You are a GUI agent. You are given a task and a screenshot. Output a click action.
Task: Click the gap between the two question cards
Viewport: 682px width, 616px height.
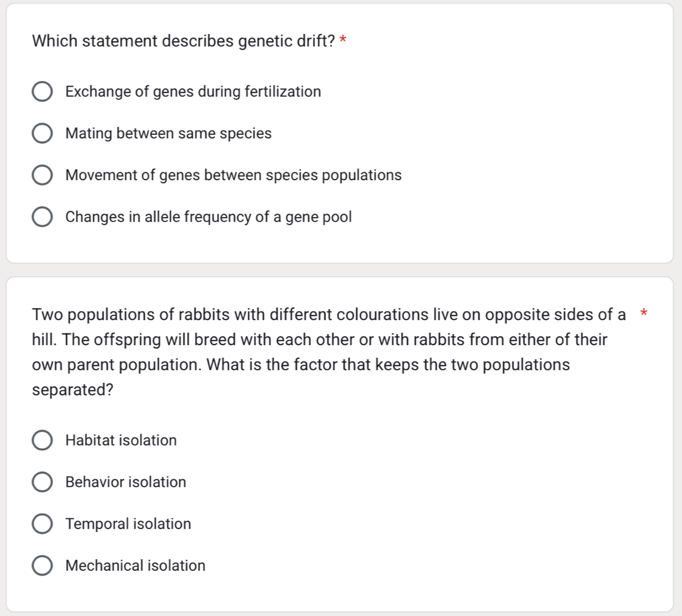click(341, 270)
